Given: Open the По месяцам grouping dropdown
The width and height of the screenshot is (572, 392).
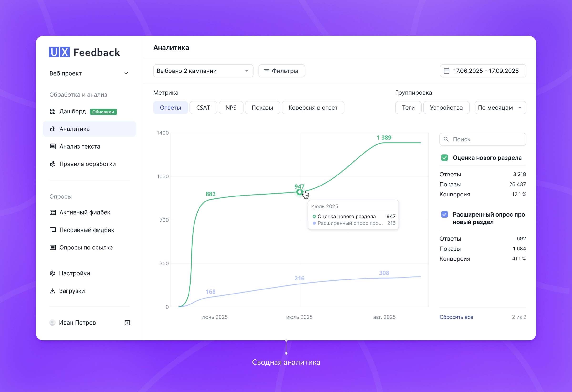Looking at the screenshot, I should coord(500,108).
